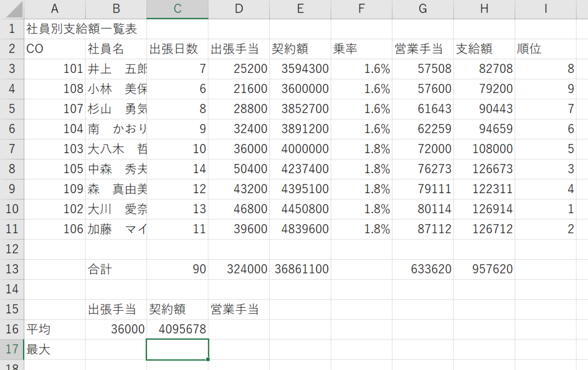
Task: Select contract amount 4450800
Action: (x=300, y=209)
